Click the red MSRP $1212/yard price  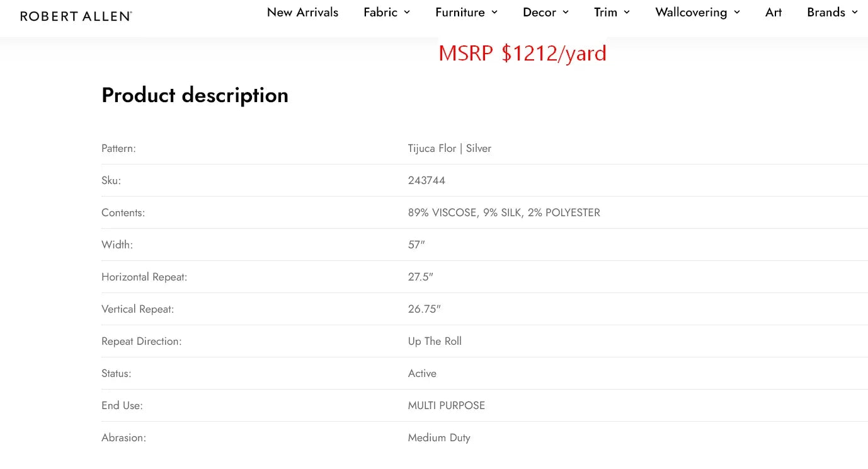pos(522,54)
